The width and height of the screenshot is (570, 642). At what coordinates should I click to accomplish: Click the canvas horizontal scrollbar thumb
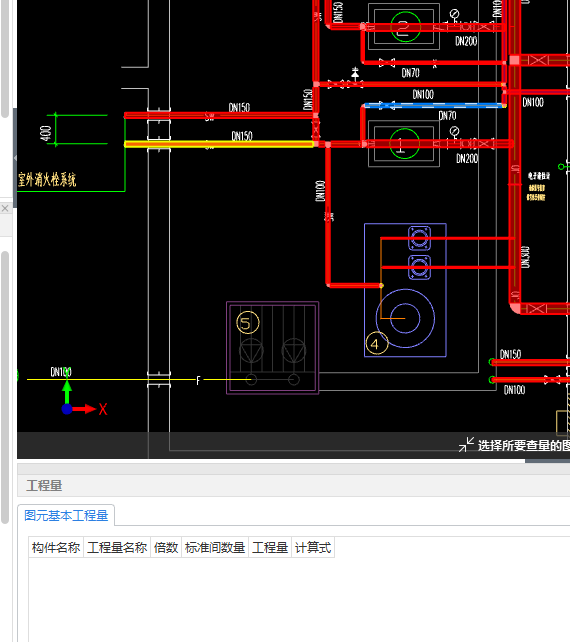(547, 461)
